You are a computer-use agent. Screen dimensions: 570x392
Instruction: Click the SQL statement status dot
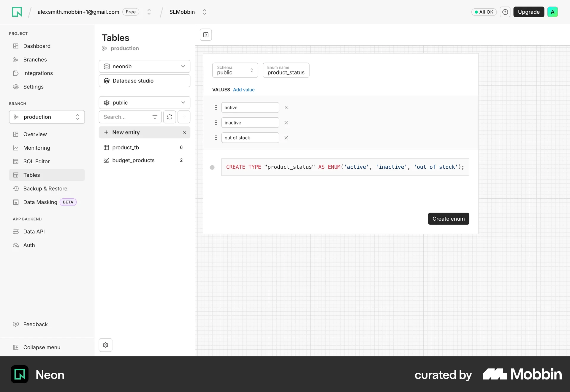point(212,167)
